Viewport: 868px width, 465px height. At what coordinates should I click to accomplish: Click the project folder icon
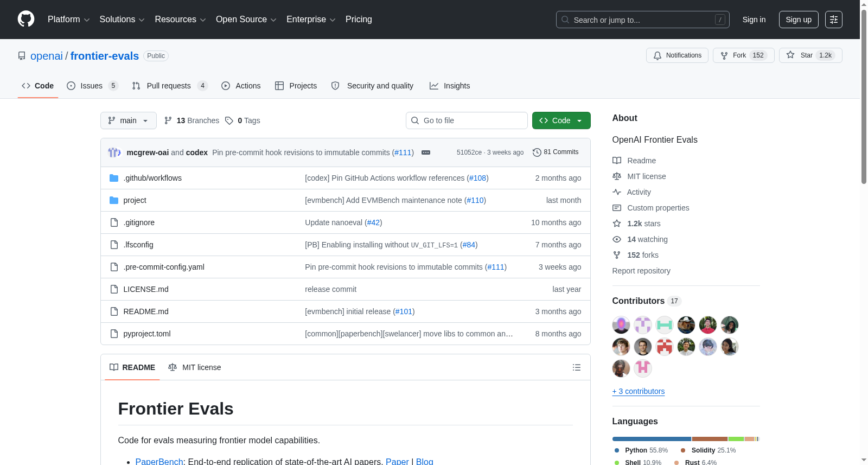coord(114,200)
